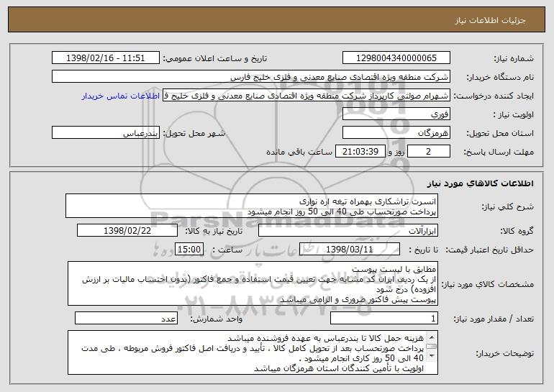Screen dimensions: 554x392
Task: Click the label 'تعداد / مقدار مورد نیاز:'
Action: 494,319
